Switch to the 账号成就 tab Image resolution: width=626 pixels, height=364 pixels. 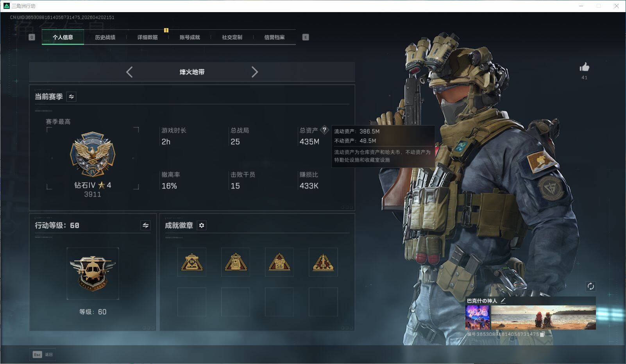190,37
